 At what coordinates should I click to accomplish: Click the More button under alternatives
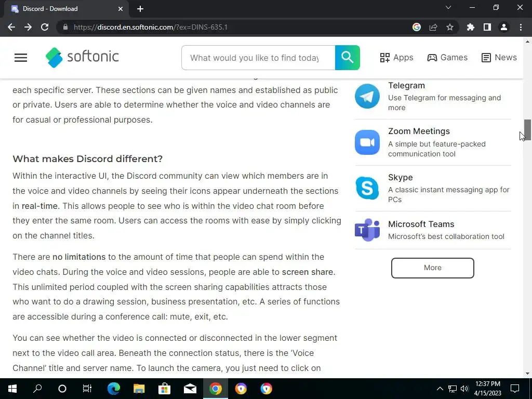point(433,268)
